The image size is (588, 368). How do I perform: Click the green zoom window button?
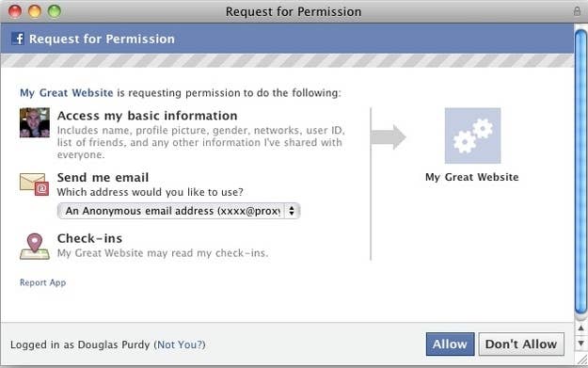(x=55, y=11)
